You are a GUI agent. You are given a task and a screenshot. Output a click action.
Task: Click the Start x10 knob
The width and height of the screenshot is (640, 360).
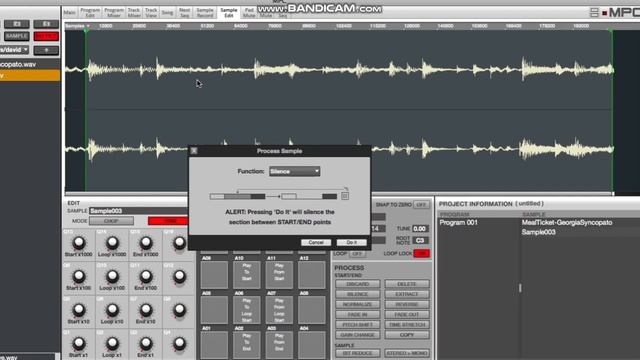(x=79, y=310)
